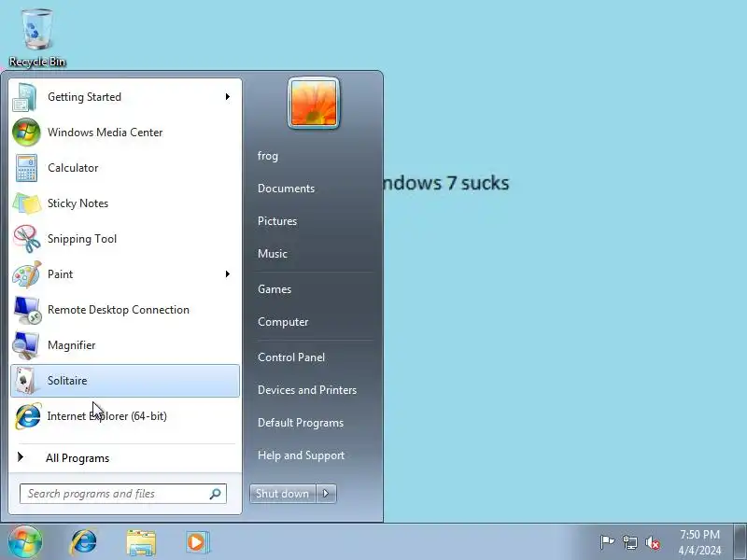
Task: Click the Shut down button
Action: coord(283,494)
